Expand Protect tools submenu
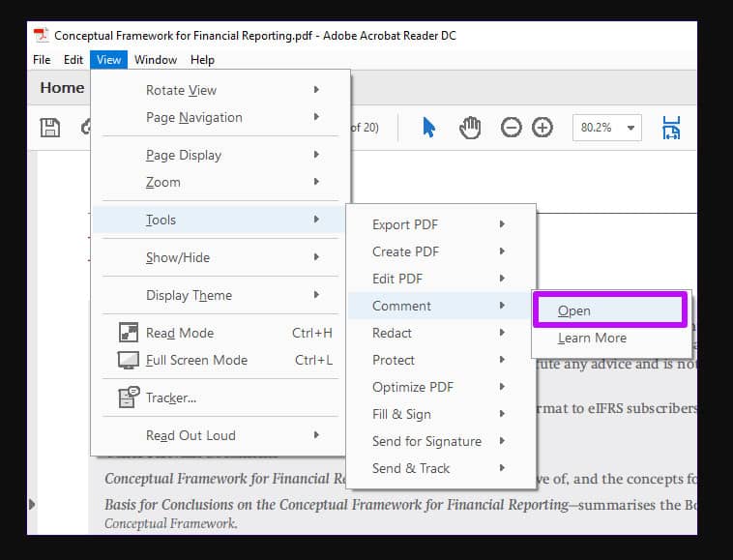The height and width of the screenshot is (560, 733). point(440,360)
